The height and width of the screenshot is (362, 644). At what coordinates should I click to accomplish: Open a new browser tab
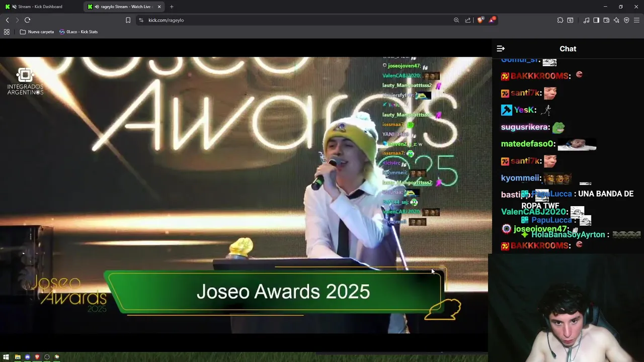[172, 7]
